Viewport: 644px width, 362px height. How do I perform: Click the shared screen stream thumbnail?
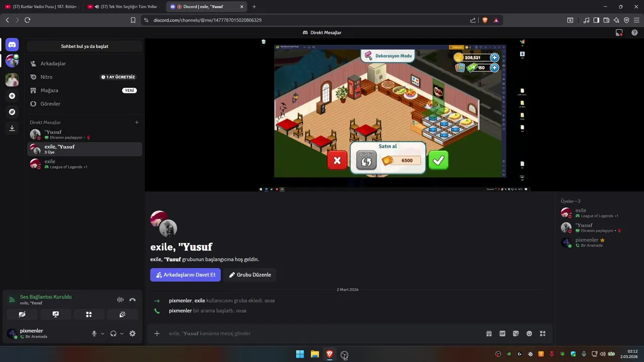click(x=394, y=115)
